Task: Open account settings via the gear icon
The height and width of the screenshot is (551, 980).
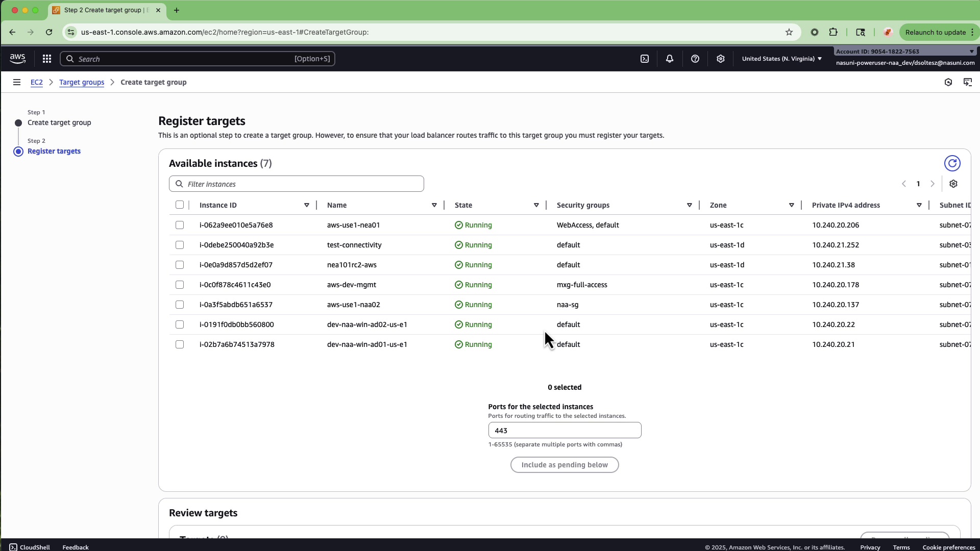Action: [721, 59]
